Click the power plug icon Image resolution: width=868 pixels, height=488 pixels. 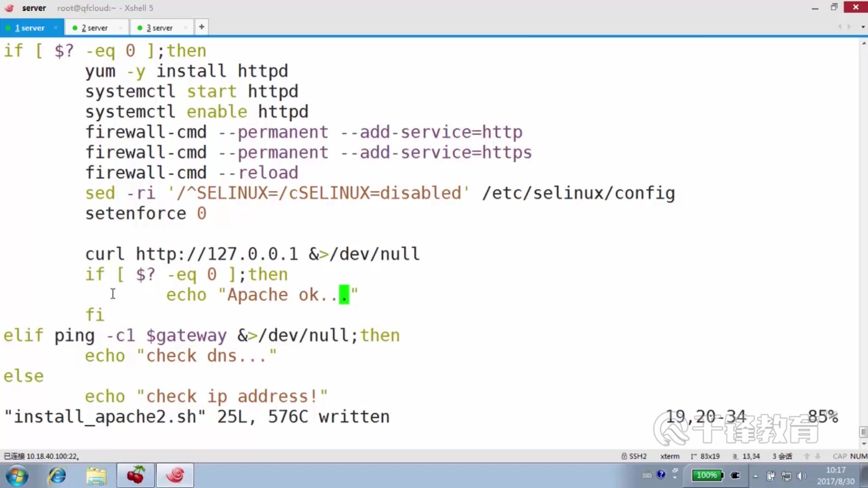coord(736,475)
